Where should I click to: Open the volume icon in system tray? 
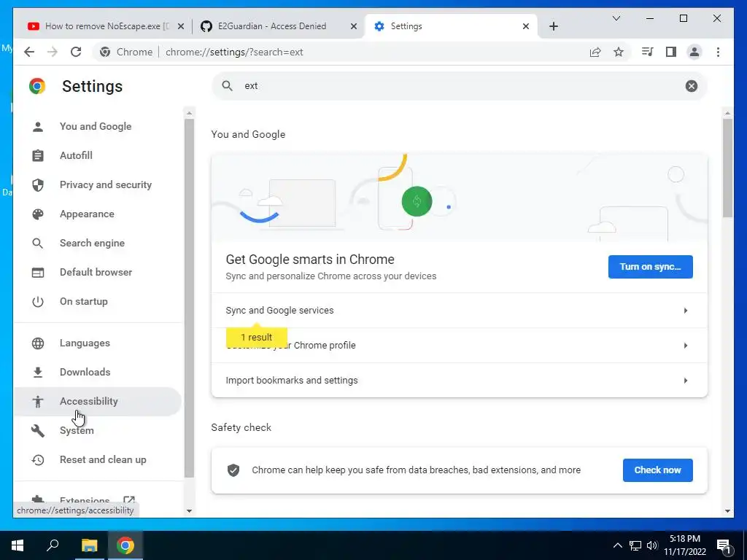[652, 545]
